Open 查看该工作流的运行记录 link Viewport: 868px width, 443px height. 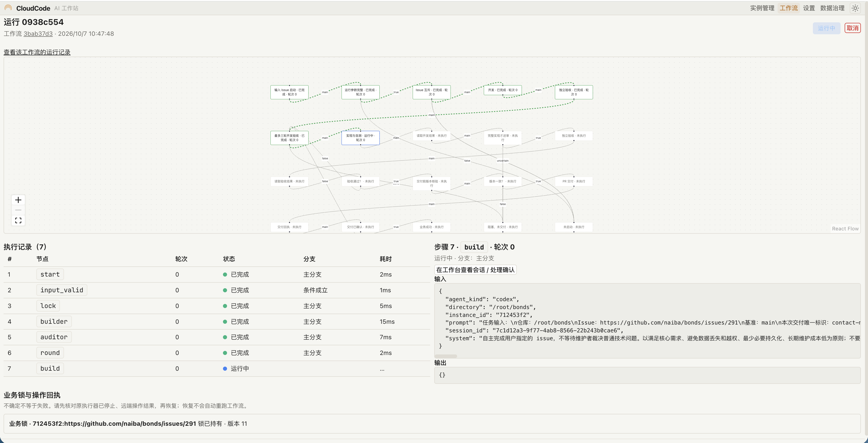[x=37, y=52]
